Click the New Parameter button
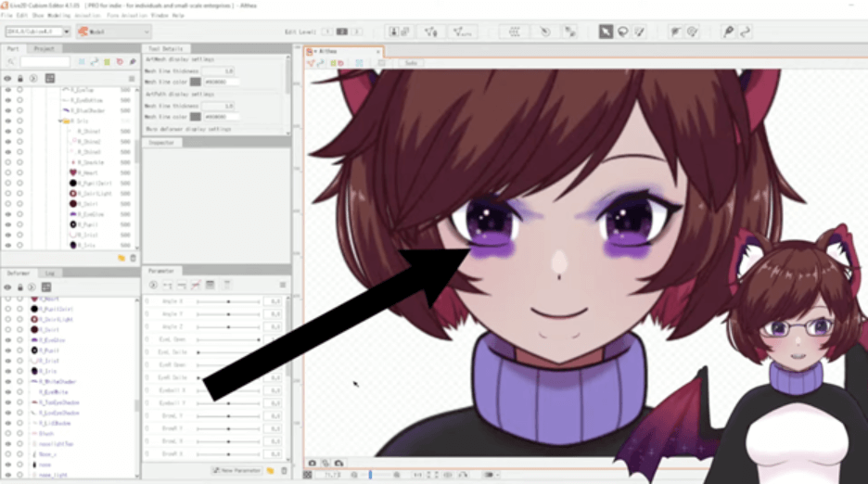This screenshot has width=868, height=484. click(235, 470)
